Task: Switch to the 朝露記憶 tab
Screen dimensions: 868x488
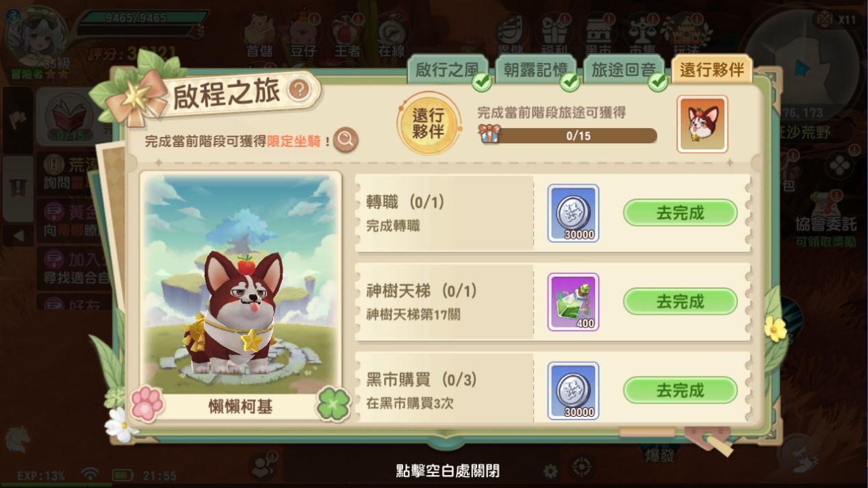Action: tap(535, 70)
